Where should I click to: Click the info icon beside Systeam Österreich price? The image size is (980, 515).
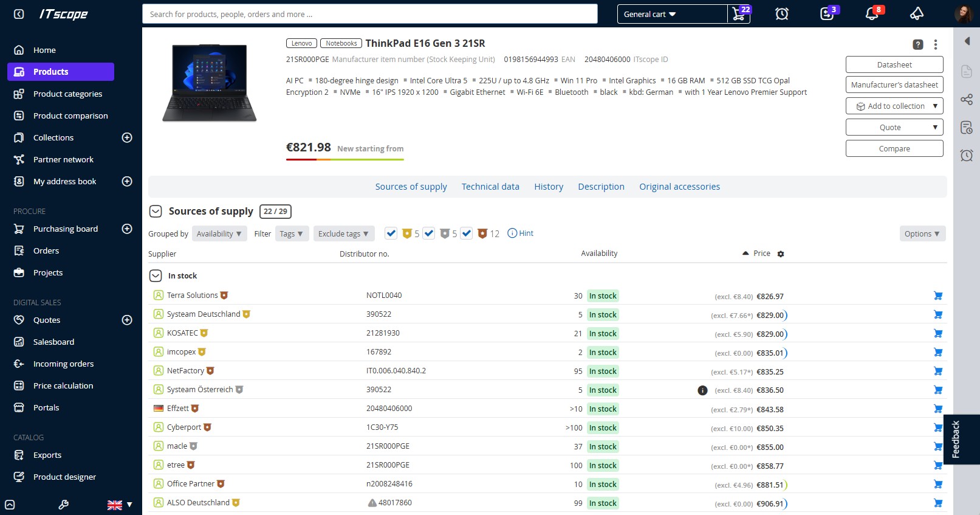[702, 390]
